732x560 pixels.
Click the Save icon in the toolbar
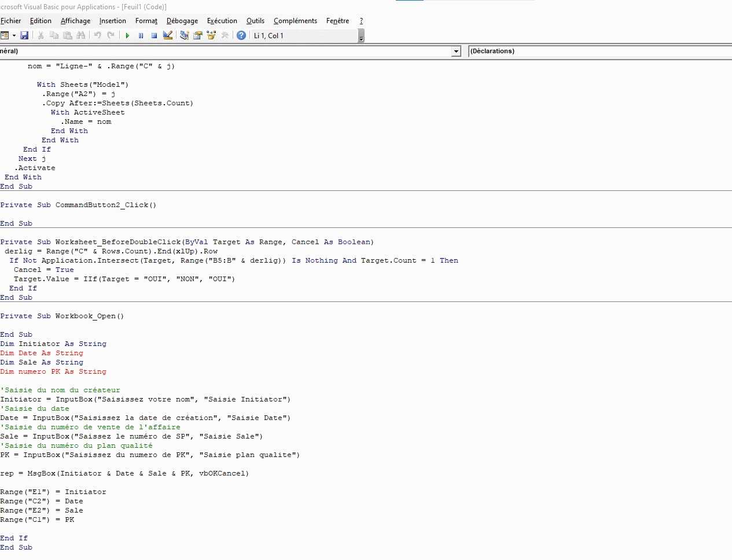coord(24,36)
